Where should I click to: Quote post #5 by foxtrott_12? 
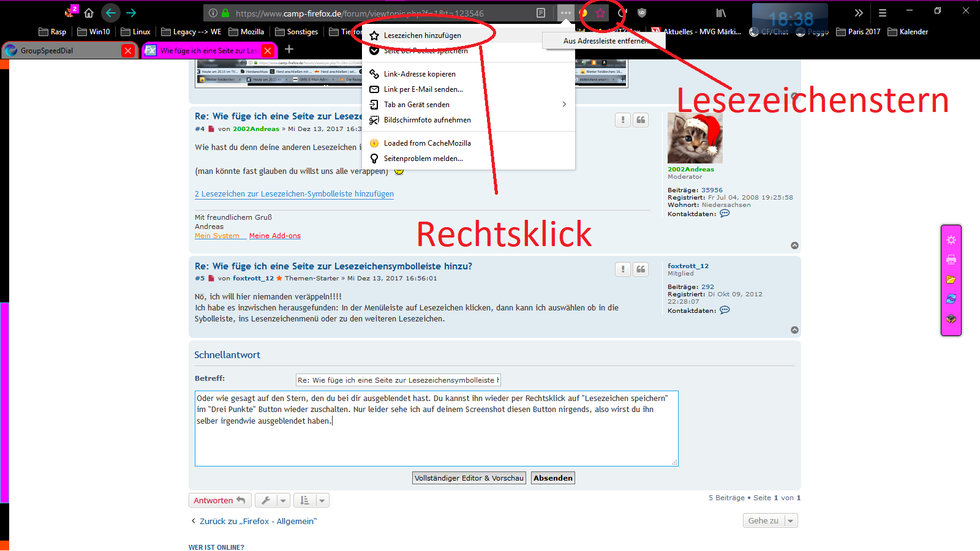click(641, 269)
